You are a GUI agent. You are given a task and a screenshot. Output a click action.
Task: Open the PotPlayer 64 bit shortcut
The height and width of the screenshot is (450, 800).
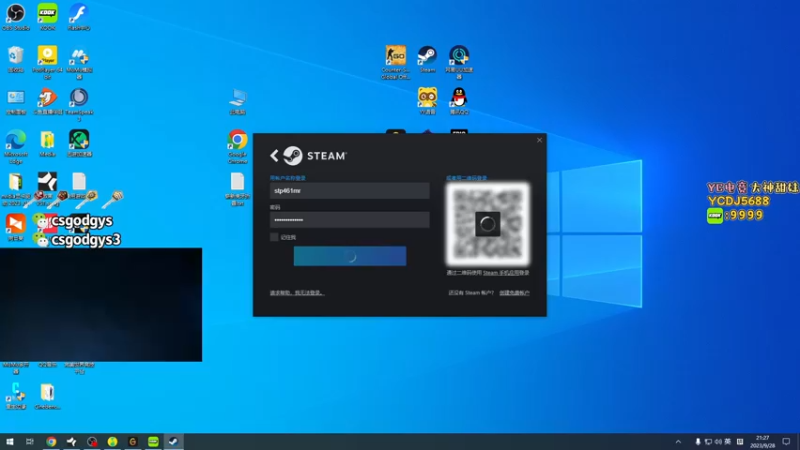[x=47, y=62]
